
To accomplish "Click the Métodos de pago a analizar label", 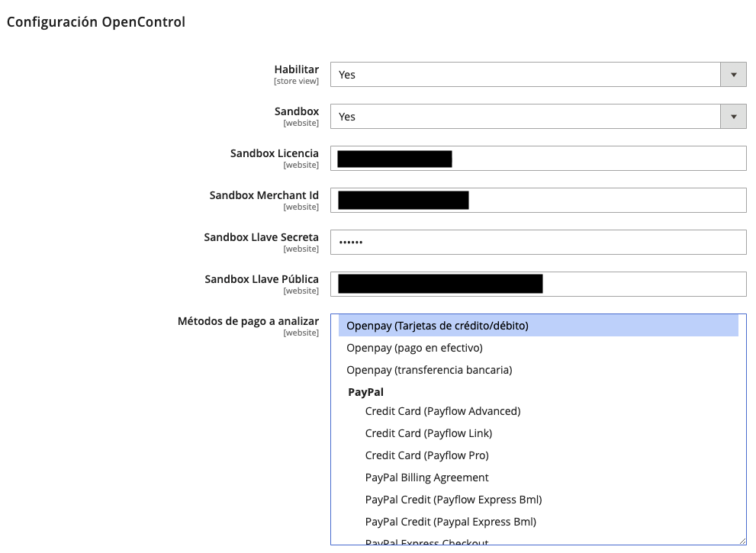I will pyautogui.click(x=248, y=321).
